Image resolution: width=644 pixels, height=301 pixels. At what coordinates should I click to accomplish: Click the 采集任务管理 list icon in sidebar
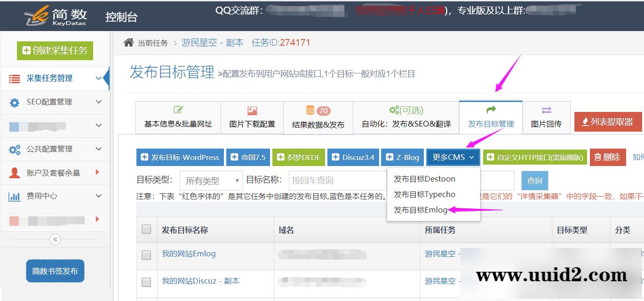(15, 79)
